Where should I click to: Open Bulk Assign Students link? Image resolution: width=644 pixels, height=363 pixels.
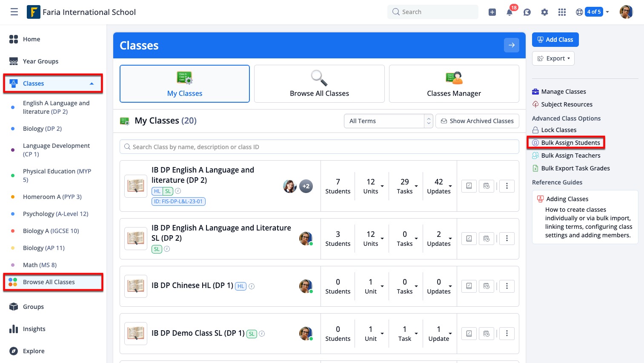(x=570, y=143)
